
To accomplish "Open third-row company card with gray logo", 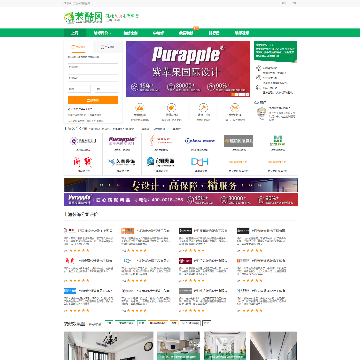I will pos(204,300).
